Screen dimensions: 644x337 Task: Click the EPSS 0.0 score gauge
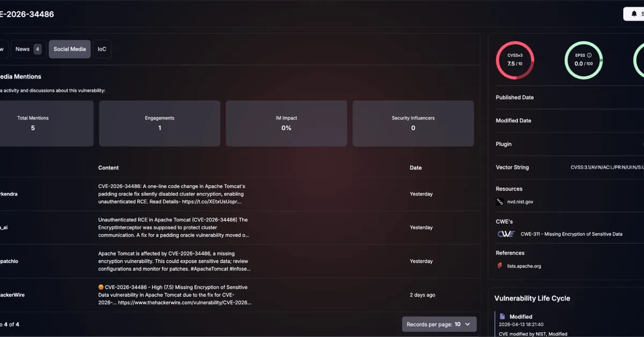(583, 60)
